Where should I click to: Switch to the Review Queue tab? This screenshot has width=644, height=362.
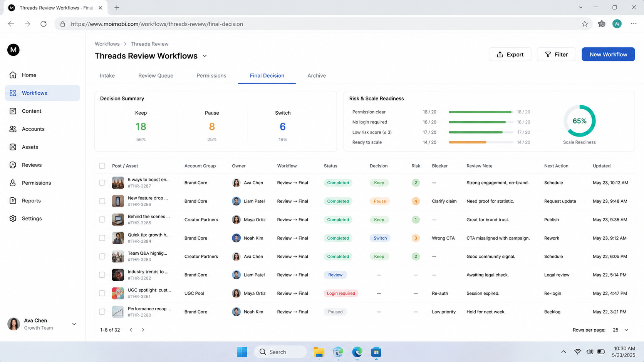pyautogui.click(x=156, y=75)
